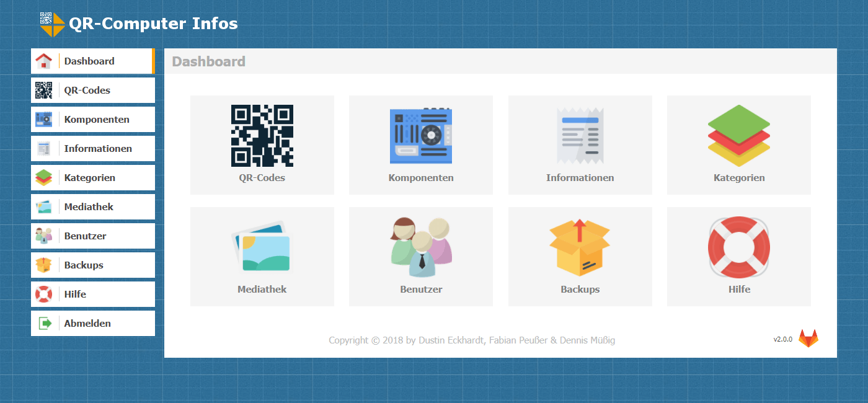
Task: Click the Hilfe label on dashboard tile
Action: (x=739, y=290)
